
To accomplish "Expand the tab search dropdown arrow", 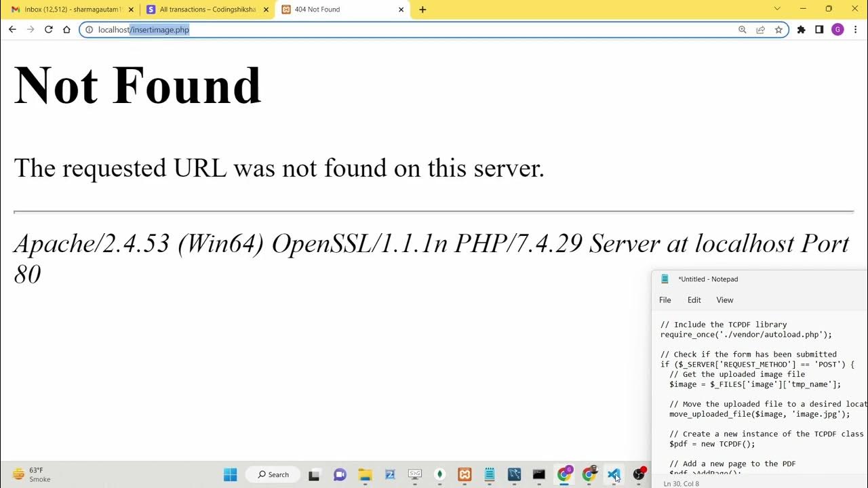I will pos(777,9).
